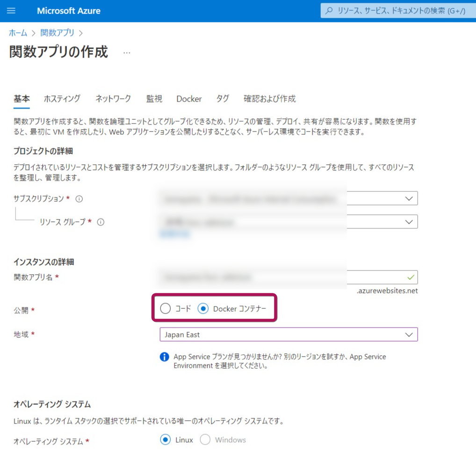Image resolution: width=476 pixels, height=460 pixels.
Task: Switch to the Docker tab
Action: (x=189, y=99)
